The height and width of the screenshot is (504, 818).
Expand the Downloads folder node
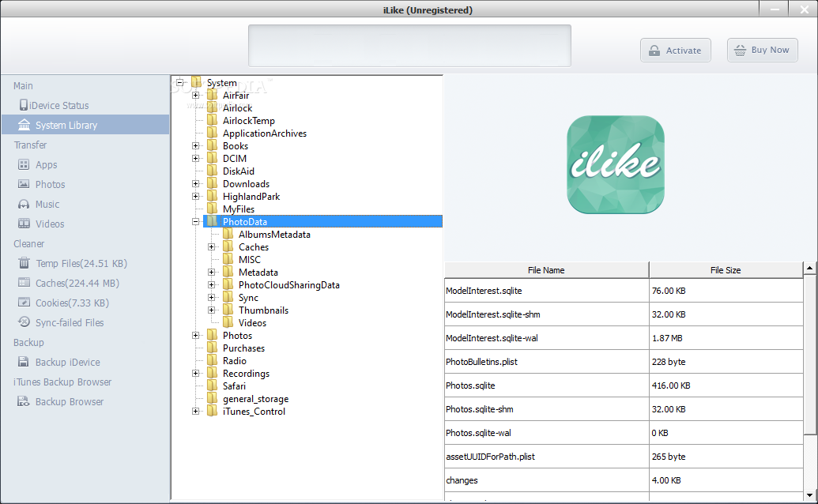pos(196,183)
